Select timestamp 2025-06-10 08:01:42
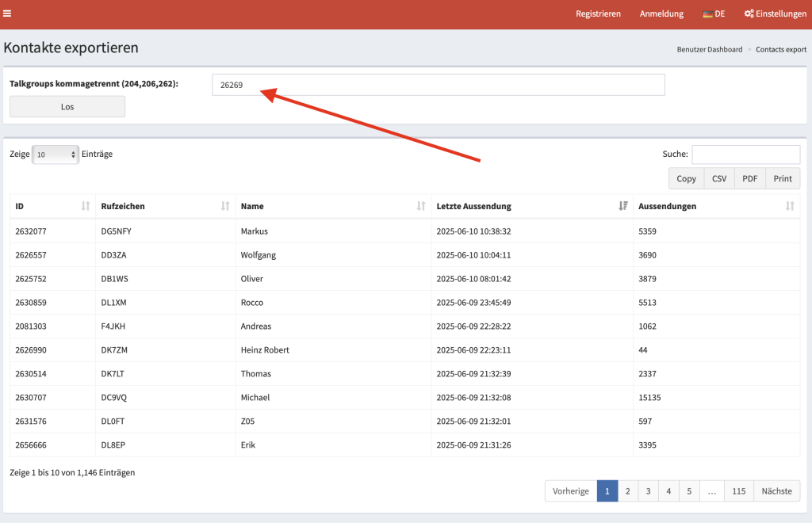The image size is (812, 523). (474, 279)
